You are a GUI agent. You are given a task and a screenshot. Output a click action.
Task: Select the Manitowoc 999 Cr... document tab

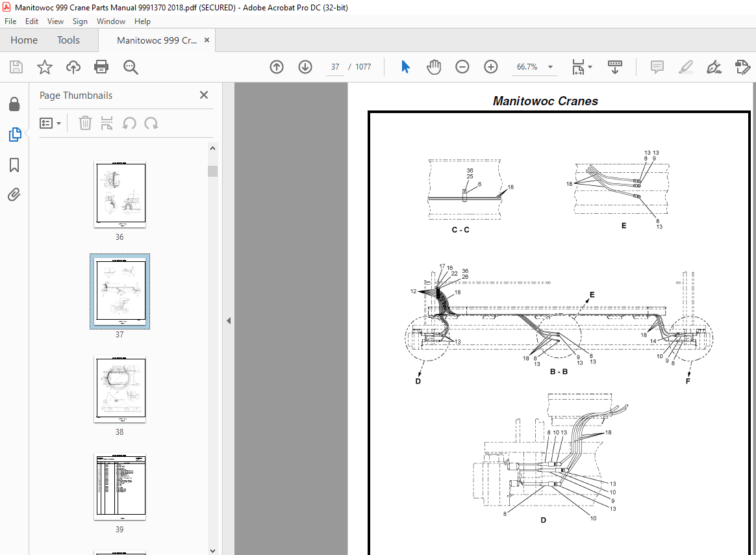(157, 40)
